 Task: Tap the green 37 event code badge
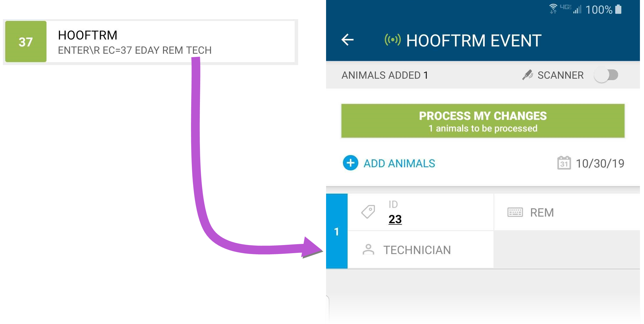coord(26,42)
